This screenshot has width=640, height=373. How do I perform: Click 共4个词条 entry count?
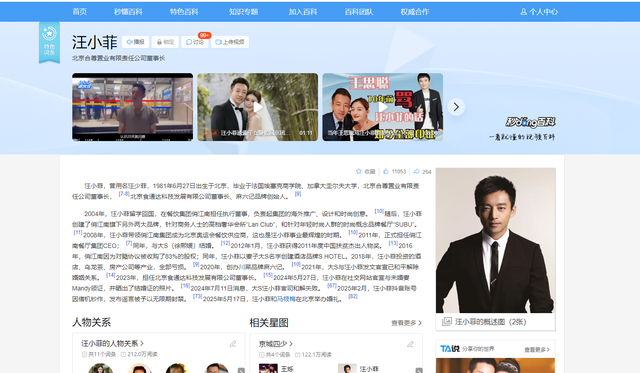click(275, 355)
